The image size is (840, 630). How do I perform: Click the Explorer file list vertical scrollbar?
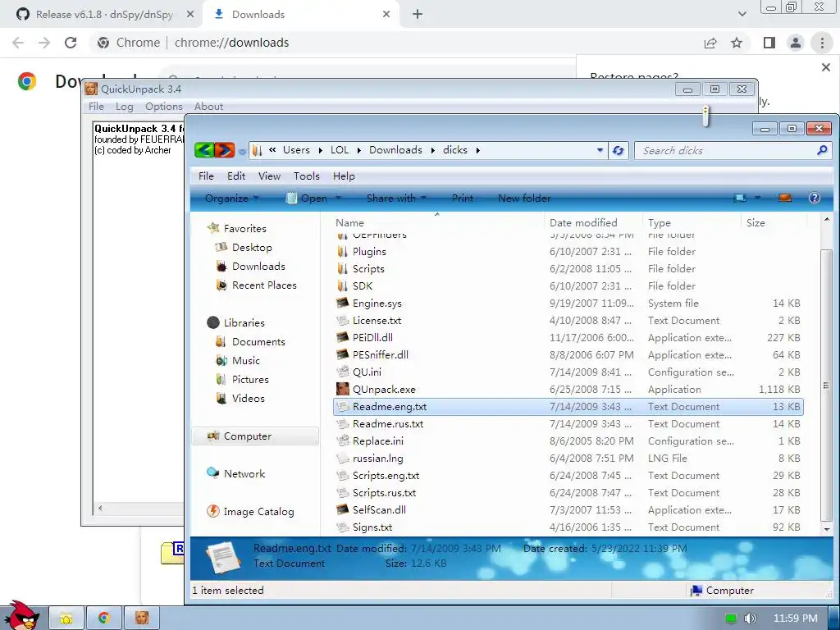[827, 386]
